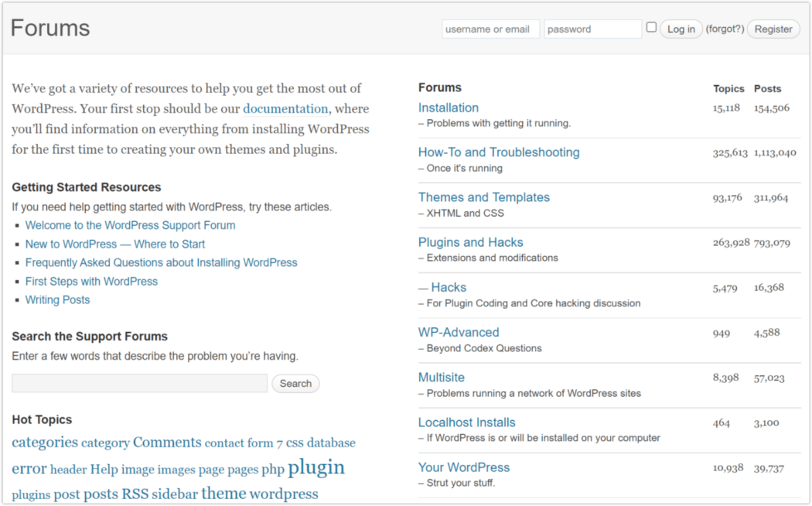Select the plugin hot topic tag
This screenshot has width=812, height=506.
316,467
